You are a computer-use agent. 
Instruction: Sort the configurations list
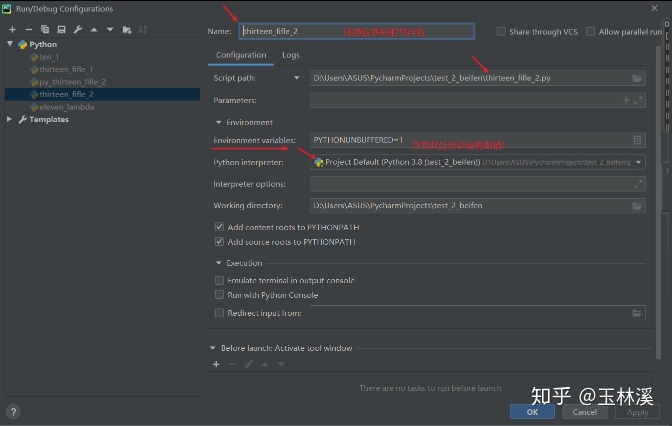point(143,30)
